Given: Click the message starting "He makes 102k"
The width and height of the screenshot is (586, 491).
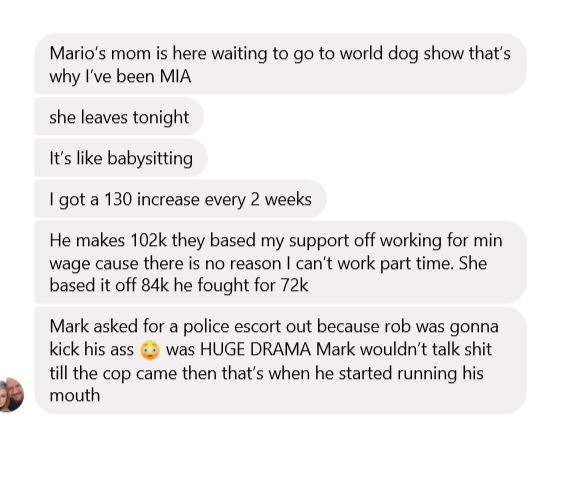Looking at the screenshot, I should pos(281,262).
